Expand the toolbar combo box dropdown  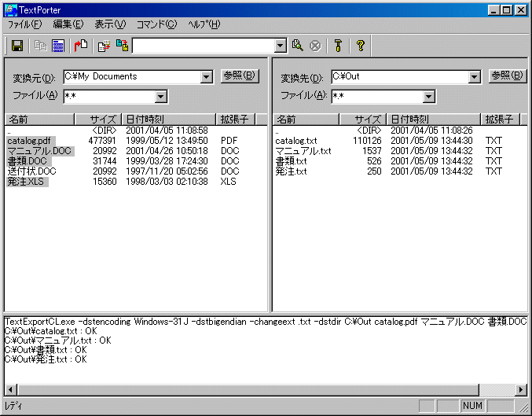[281, 46]
